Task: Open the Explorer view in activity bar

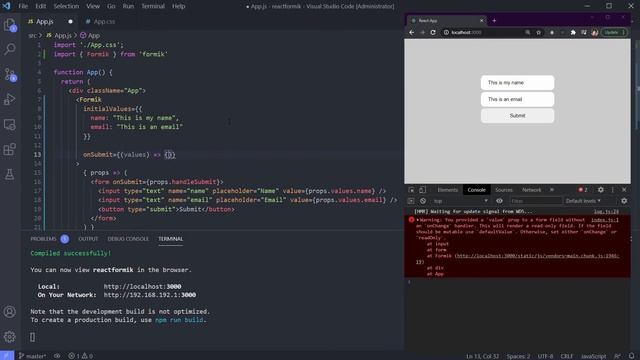Action: coord(9,25)
